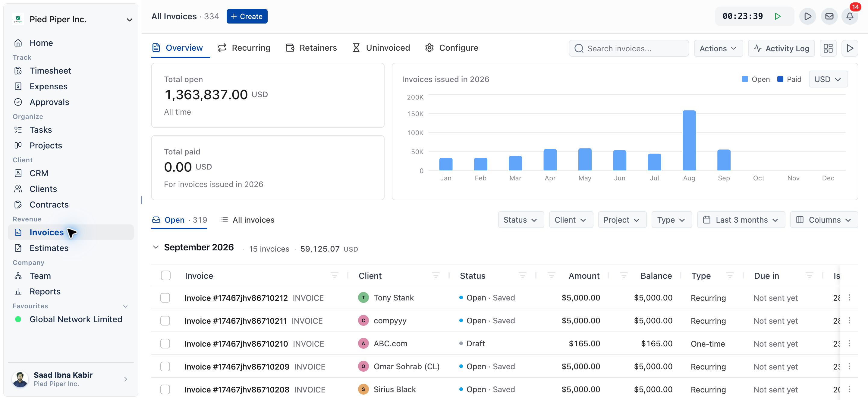This screenshot has width=868, height=400.
Task: Toggle select-all invoices checkbox
Action: click(x=165, y=275)
